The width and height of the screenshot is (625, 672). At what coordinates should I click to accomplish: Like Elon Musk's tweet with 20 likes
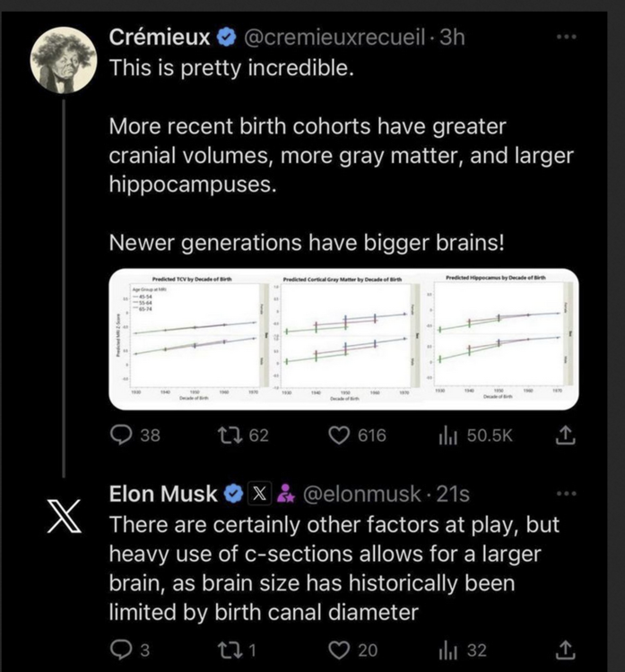pos(339,649)
